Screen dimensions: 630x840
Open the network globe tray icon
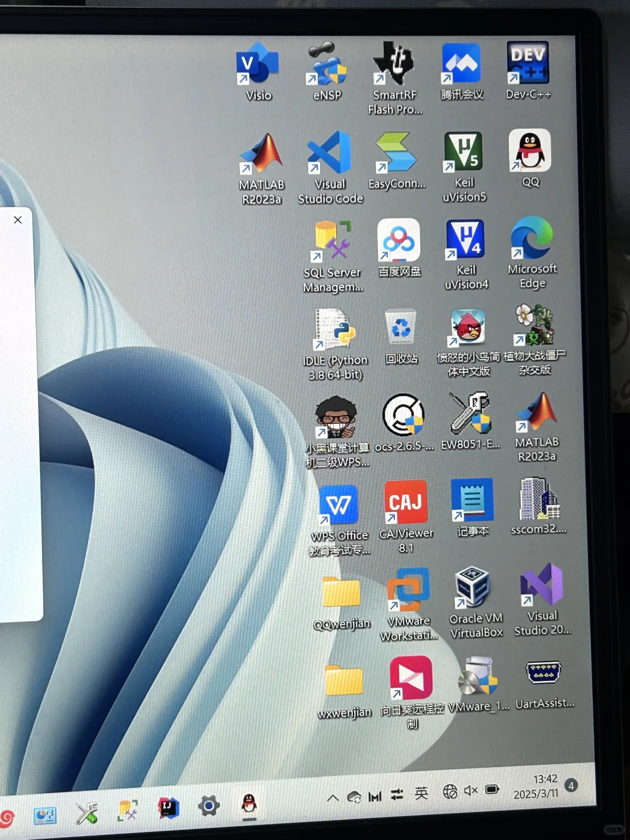(450, 792)
